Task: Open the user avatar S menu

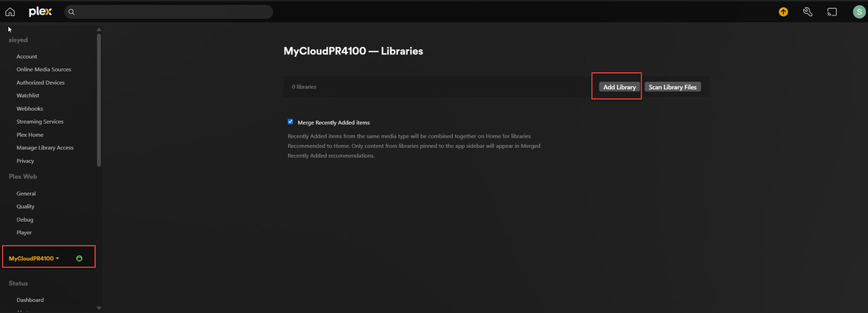Action: tap(858, 12)
